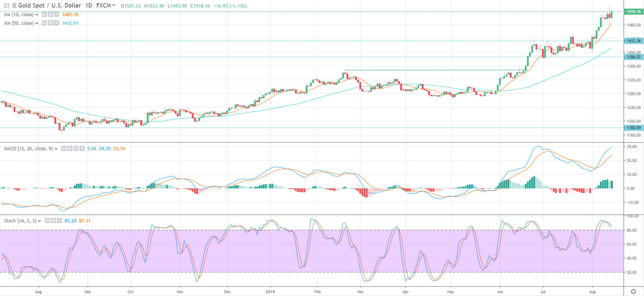Remove the MACD indicator with X icon
This screenshot has height=296, width=644.
82,148
